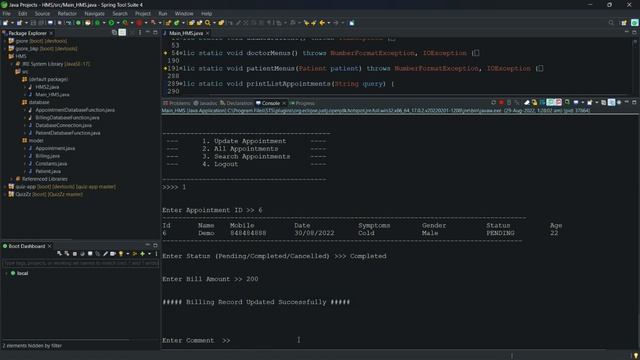
Task: Switch to the Declaration tab
Action: click(x=236, y=103)
